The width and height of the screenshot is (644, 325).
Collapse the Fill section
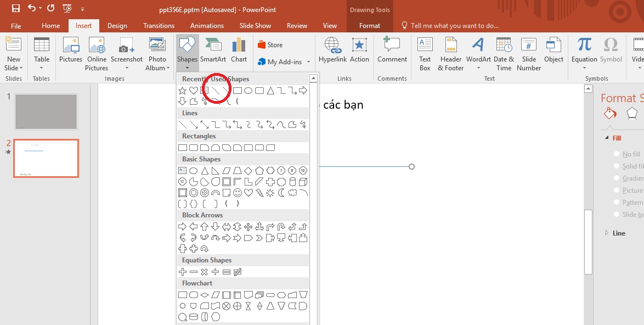click(607, 138)
